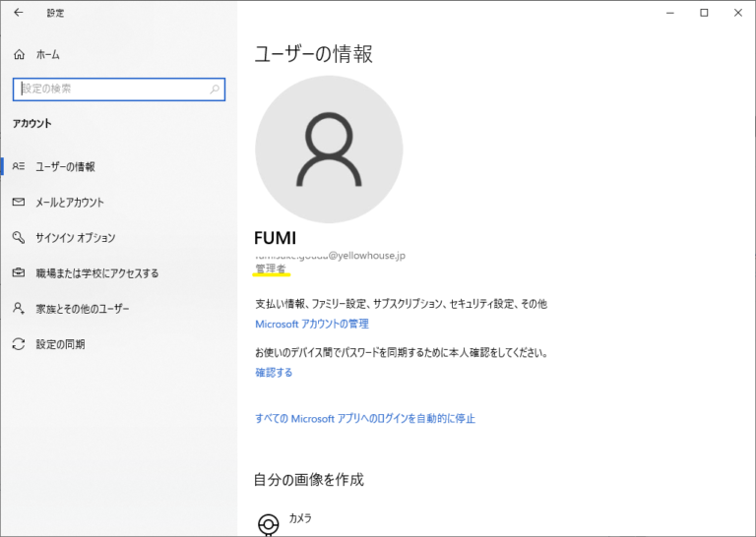Click the add-person icon for 家族とその他のユーザー

[19, 309]
